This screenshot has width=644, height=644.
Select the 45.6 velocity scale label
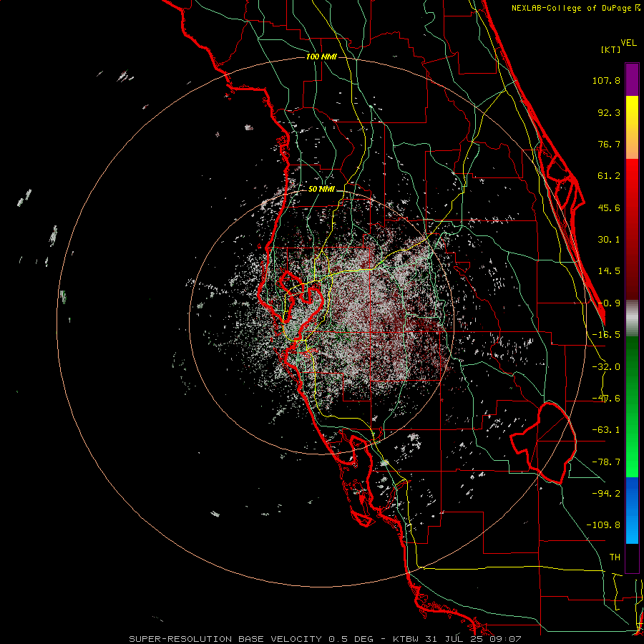click(x=609, y=208)
